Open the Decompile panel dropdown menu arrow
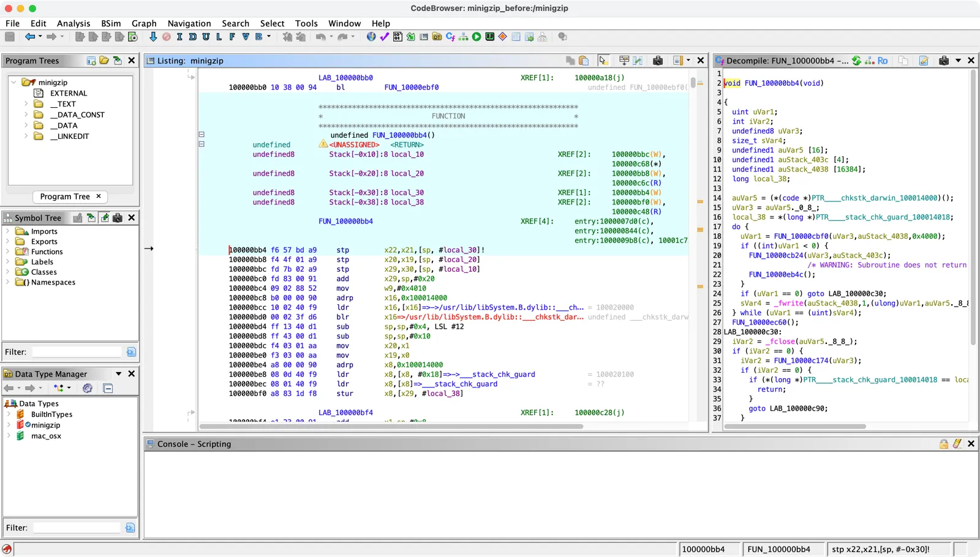The height and width of the screenshot is (557, 980). tap(958, 61)
